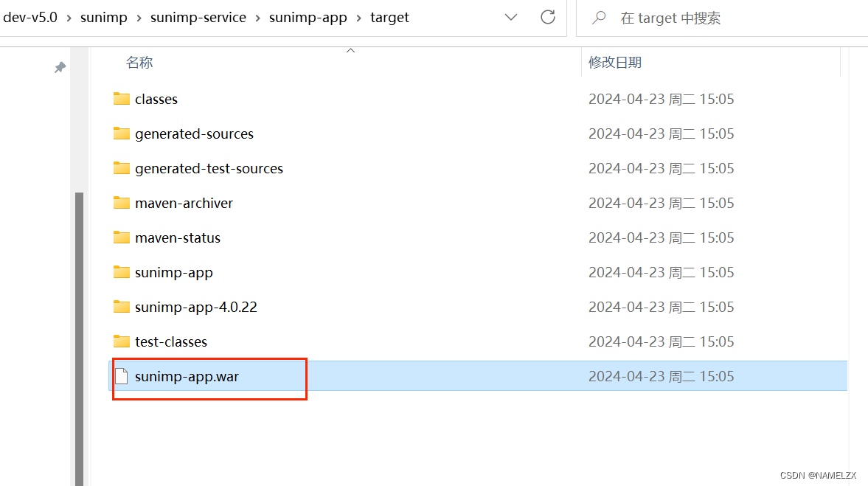Image resolution: width=868 pixels, height=486 pixels.
Task: Select the test-classes folder icon
Action: [x=122, y=341]
